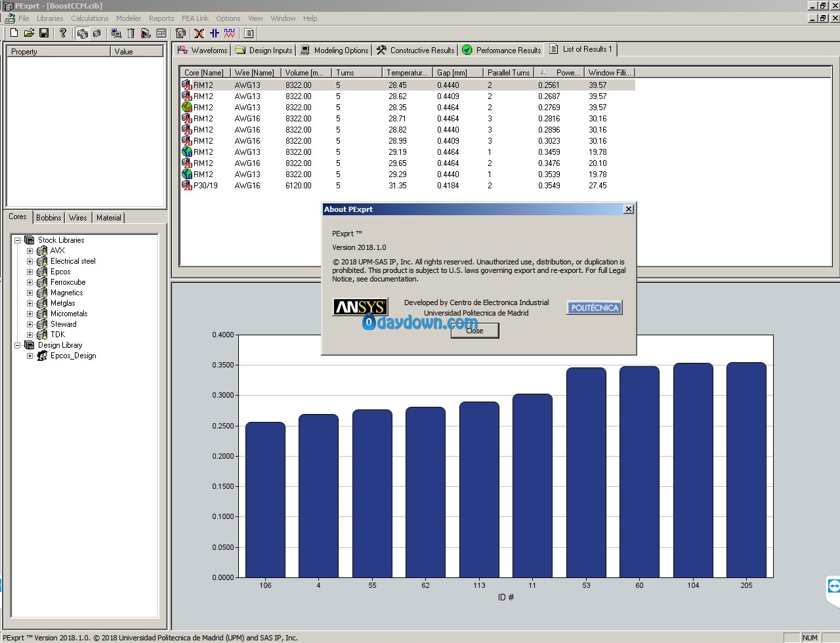The image size is (840, 643).
Task: Click the Stock Libraries root icon
Action: coord(30,240)
